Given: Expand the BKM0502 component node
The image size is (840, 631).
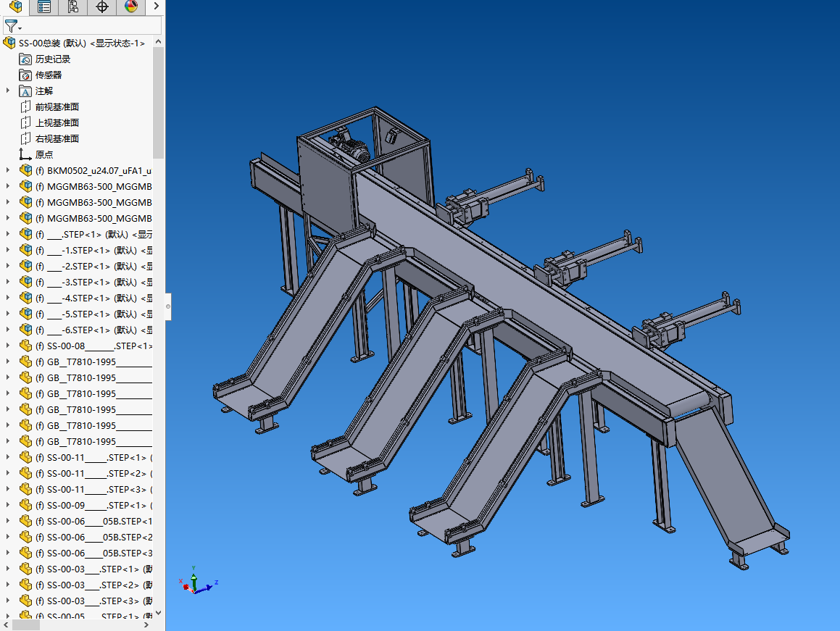Looking at the screenshot, I should tap(8, 170).
